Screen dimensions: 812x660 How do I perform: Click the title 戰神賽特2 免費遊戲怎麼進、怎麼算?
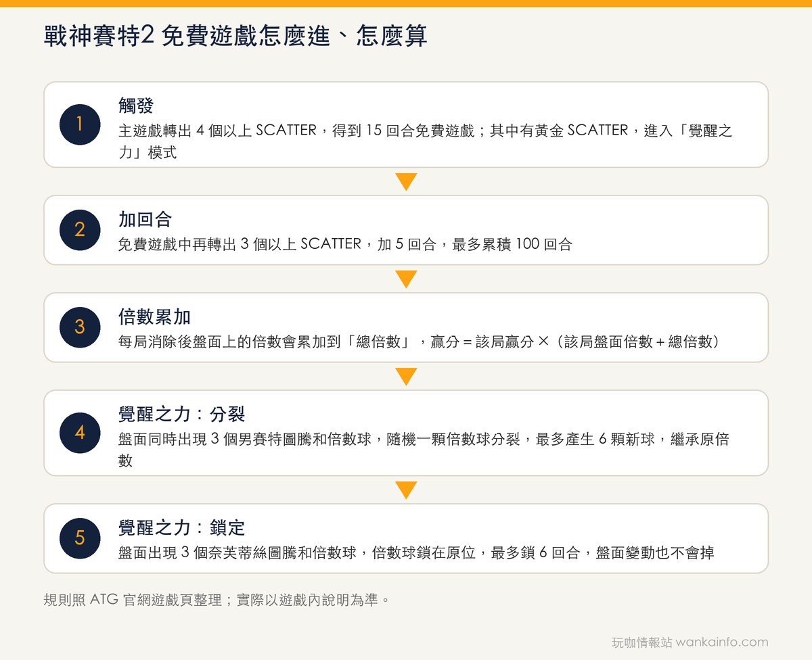click(235, 37)
